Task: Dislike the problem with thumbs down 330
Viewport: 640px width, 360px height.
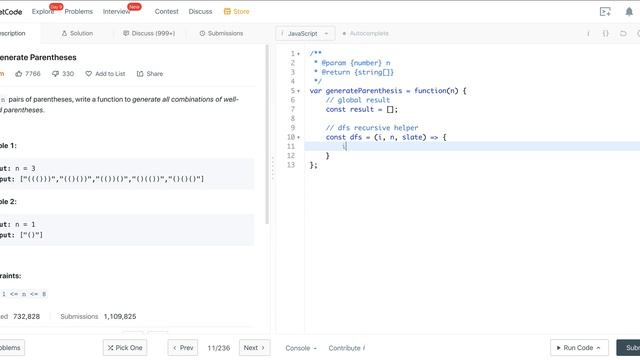Action: tap(63, 74)
